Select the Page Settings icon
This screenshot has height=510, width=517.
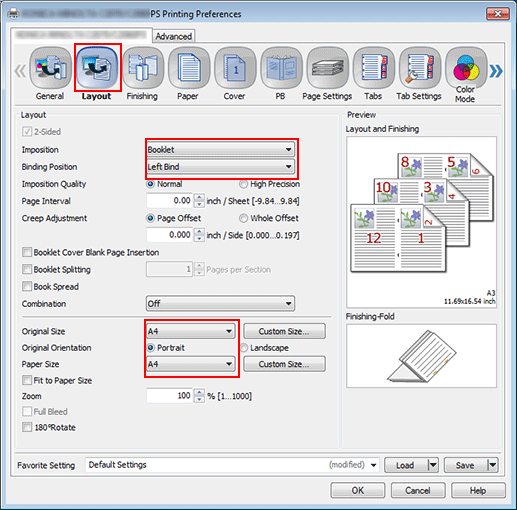pyautogui.click(x=327, y=68)
